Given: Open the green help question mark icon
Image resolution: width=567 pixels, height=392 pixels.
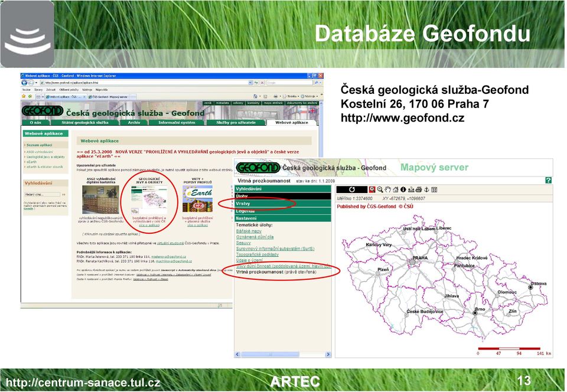Looking at the screenshot, I should [549, 180].
